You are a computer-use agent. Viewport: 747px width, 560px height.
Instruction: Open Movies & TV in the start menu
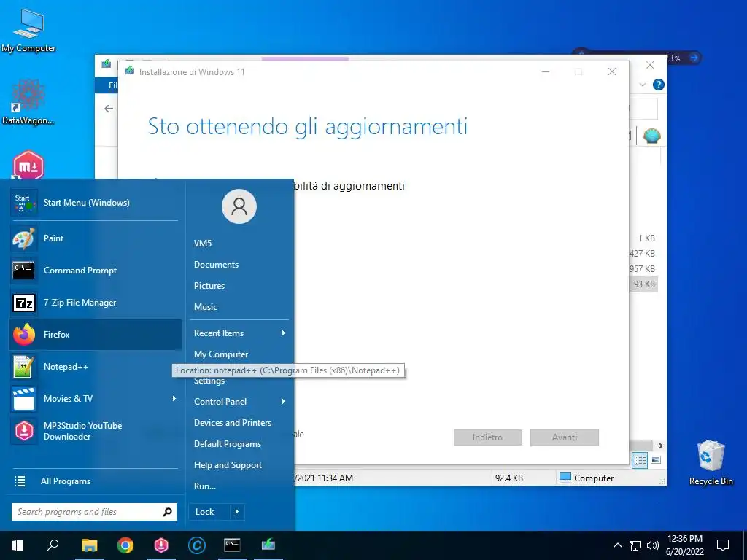pyautogui.click(x=96, y=399)
